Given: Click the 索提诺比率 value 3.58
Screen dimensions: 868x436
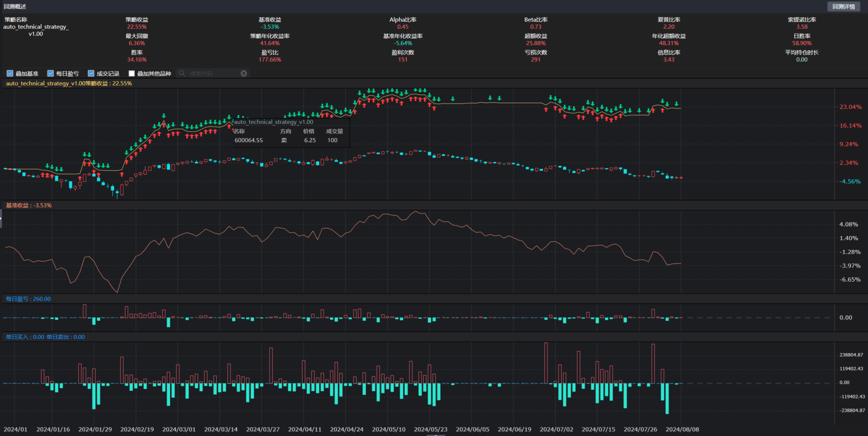Looking at the screenshot, I should pyautogui.click(x=802, y=27).
